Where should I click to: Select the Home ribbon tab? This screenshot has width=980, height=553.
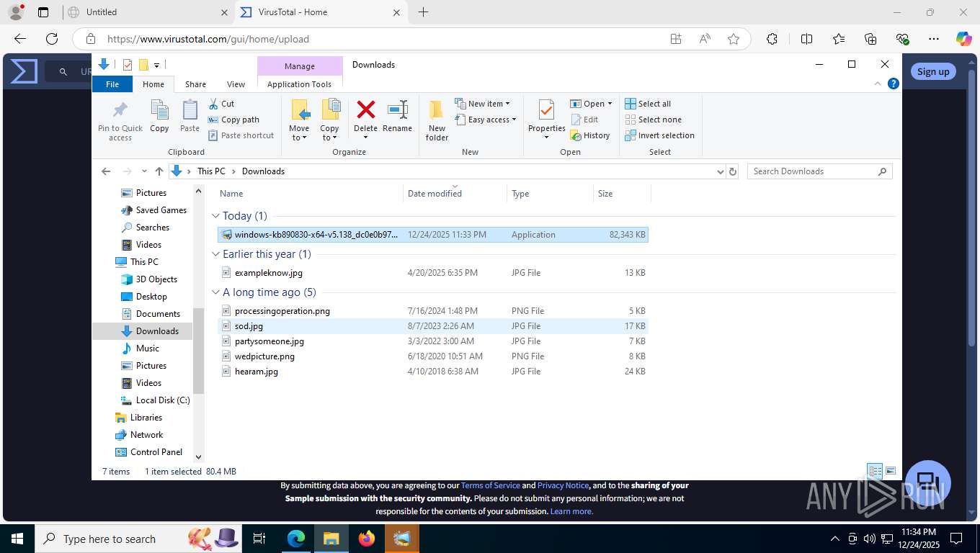(x=153, y=84)
